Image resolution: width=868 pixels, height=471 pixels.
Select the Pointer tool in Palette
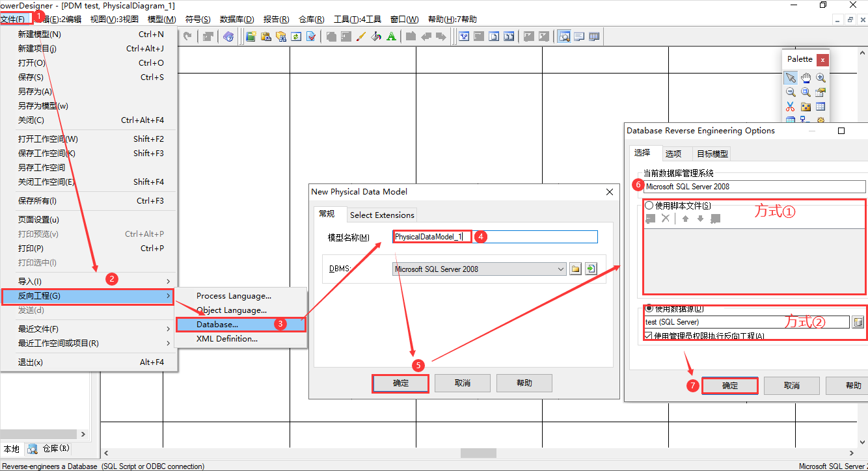click(791, 77)
